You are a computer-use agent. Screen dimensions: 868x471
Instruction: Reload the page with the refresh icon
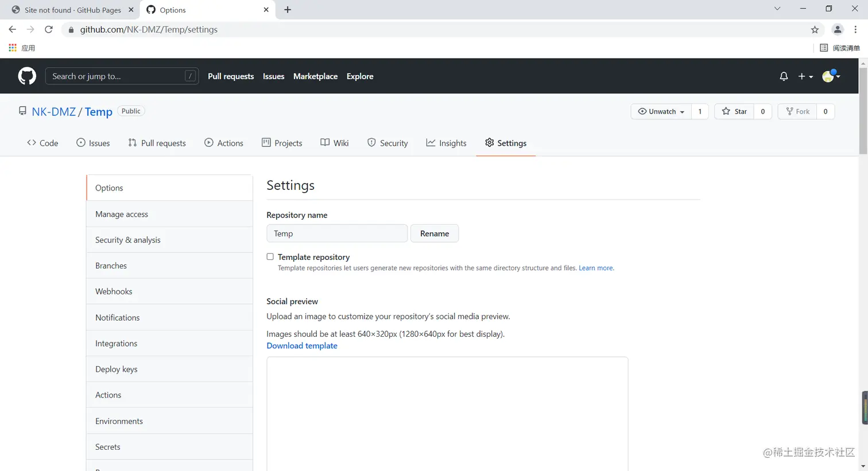click(49, 30)
